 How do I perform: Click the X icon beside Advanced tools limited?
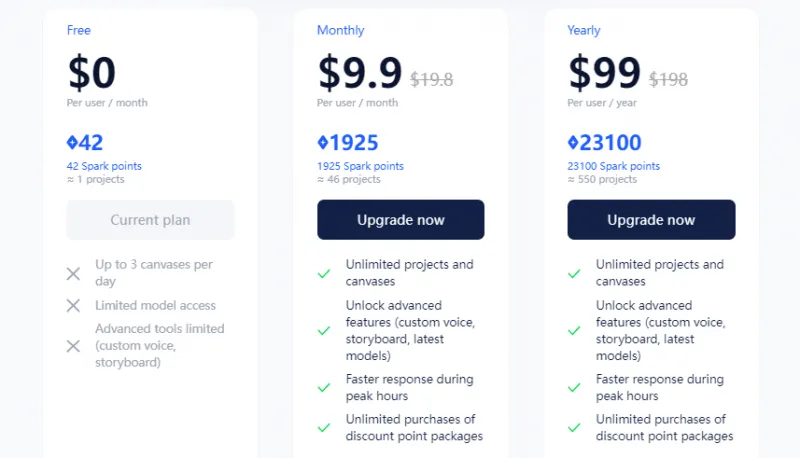tap(73, 346)
